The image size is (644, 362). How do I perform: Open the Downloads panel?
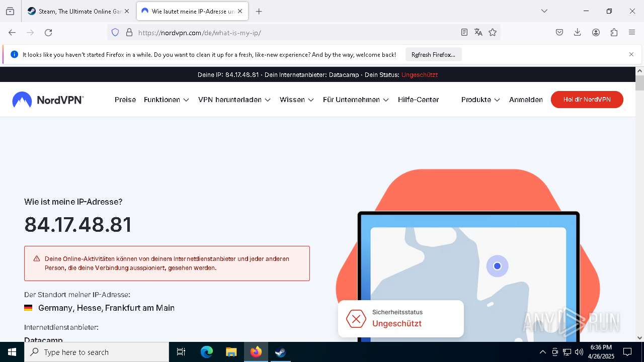(x=578, y=32)
